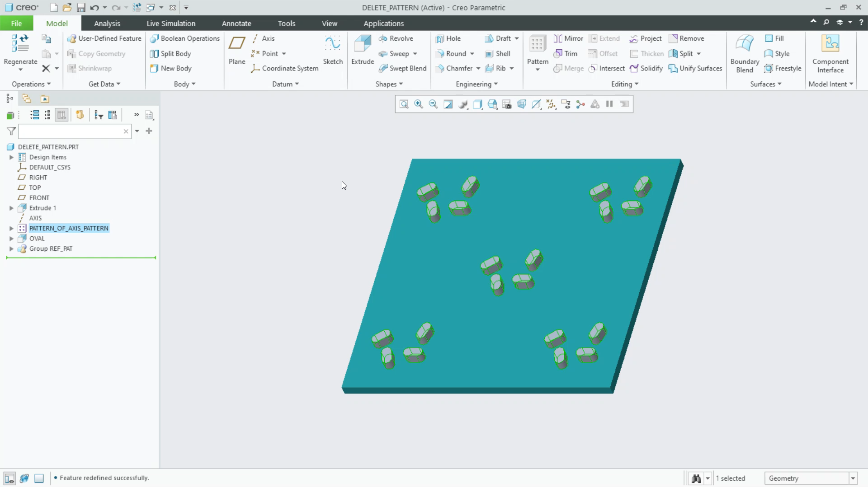
Task: Click the model tree search field
Action: tap(75, 131)
